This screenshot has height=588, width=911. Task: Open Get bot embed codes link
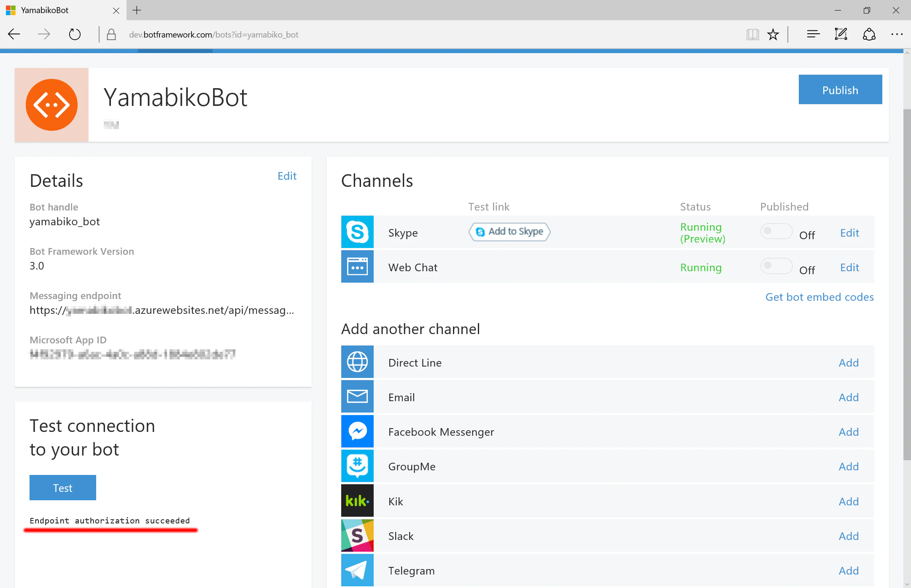pyautogui.click(x=819, y=297)
